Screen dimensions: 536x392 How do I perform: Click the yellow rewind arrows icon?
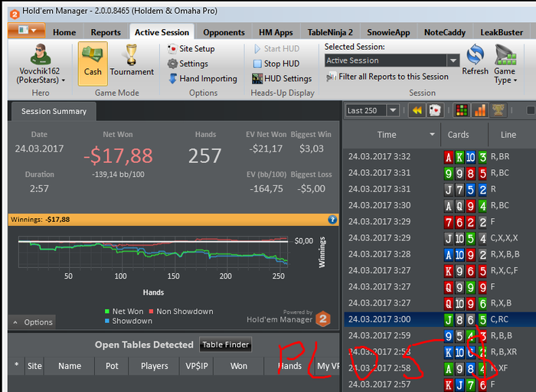417,110
